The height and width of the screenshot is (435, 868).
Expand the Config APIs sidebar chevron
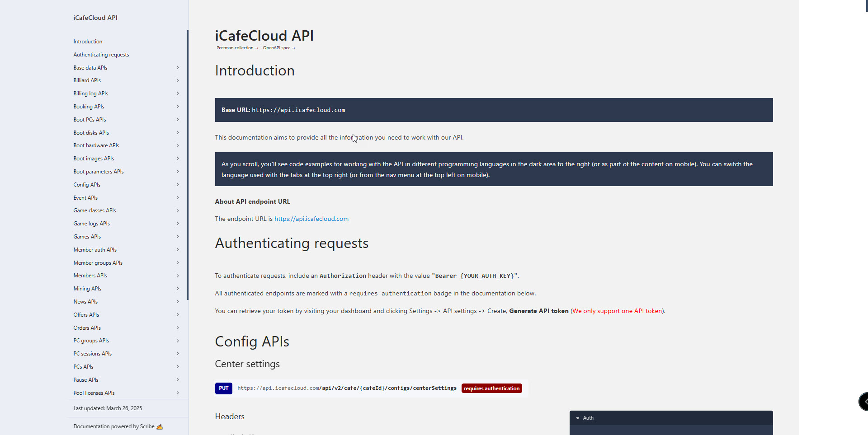click(178, 185)
